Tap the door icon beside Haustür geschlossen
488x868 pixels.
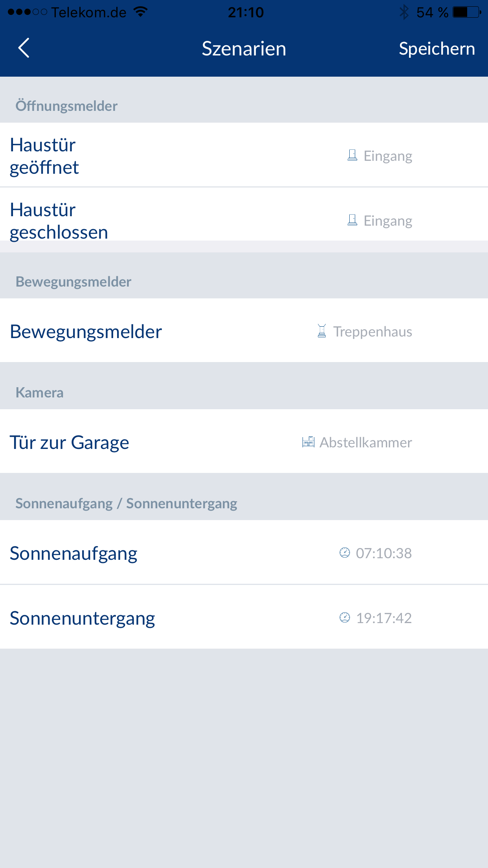352,220
